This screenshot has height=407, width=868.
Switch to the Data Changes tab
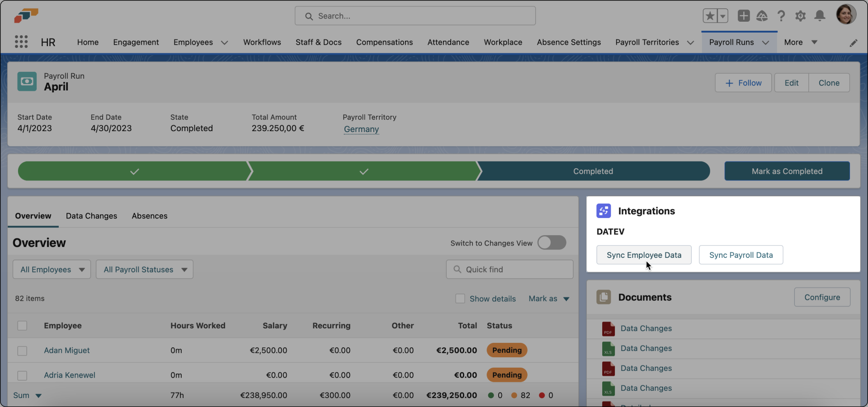(x=91, y=216)
